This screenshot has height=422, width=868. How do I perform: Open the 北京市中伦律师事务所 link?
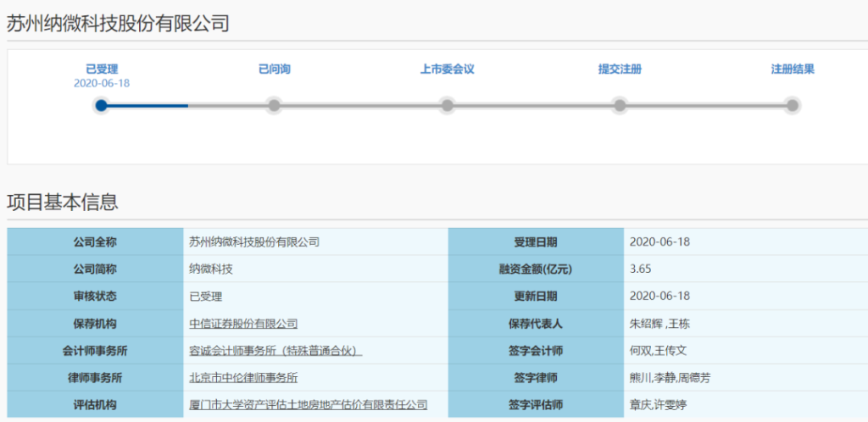pyautogui.click(x=243, y=378)
